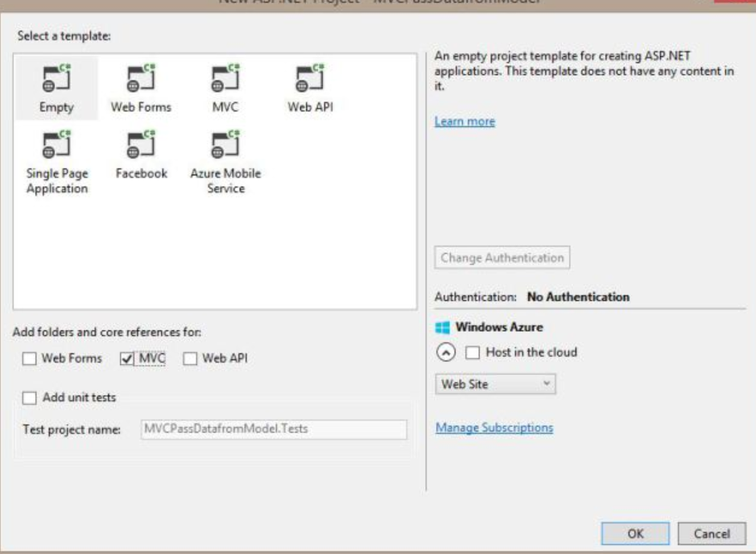This screenshot has width=756, height=554.
Task: Uncheck the MVC references checkbox
Action: point(126,358)
